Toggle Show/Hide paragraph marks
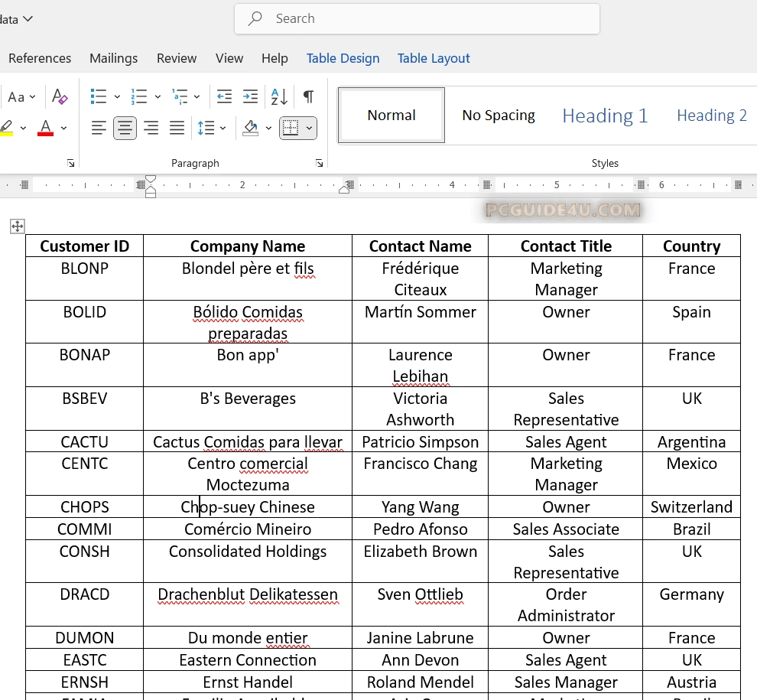757x700 pixels. point(308,96)
